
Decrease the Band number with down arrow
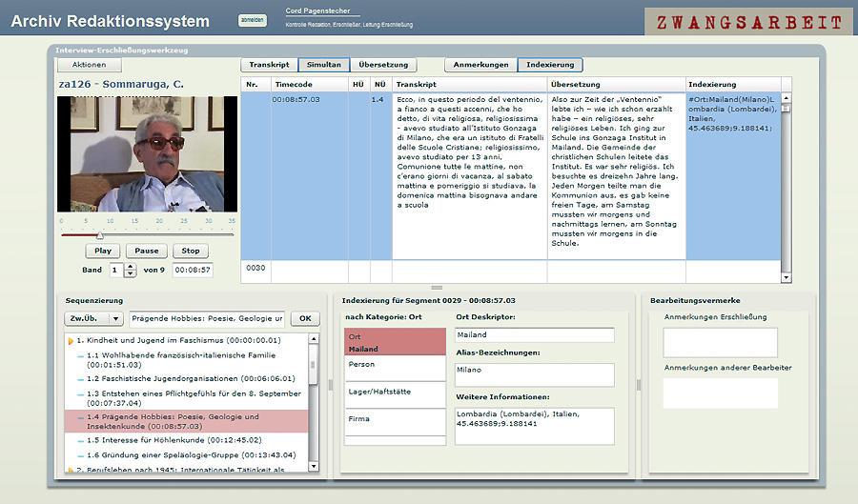131,273
